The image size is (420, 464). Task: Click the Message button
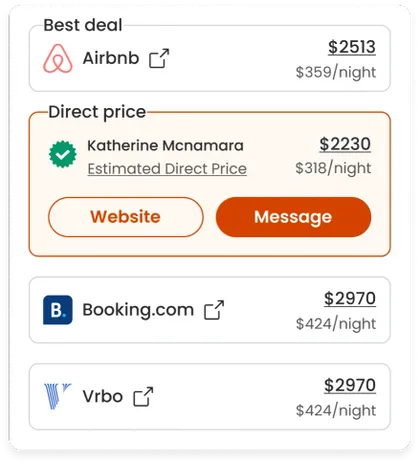tap(293, 217)
